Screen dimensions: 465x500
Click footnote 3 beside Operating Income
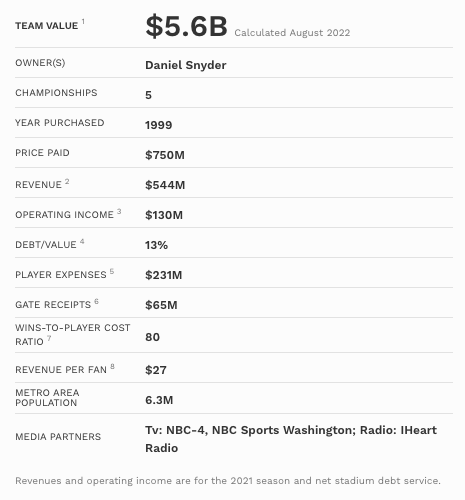click(119, 211)
